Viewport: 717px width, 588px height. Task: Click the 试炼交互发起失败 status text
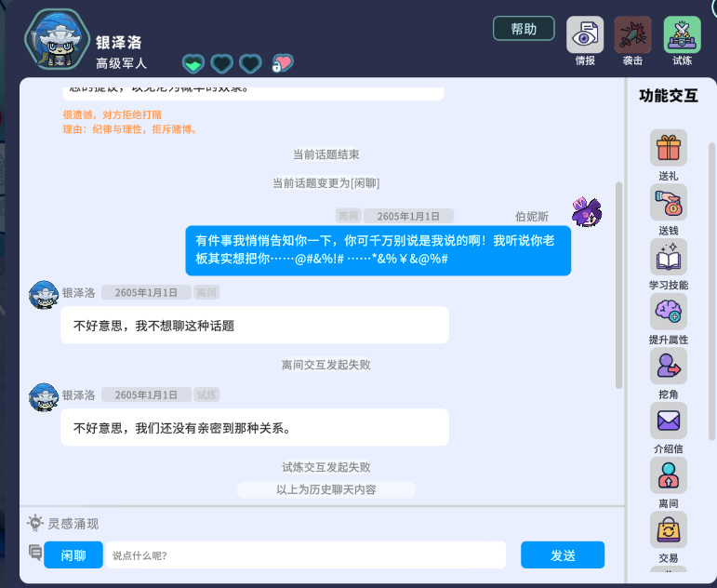pyautogui.click(x=326, y=467)
